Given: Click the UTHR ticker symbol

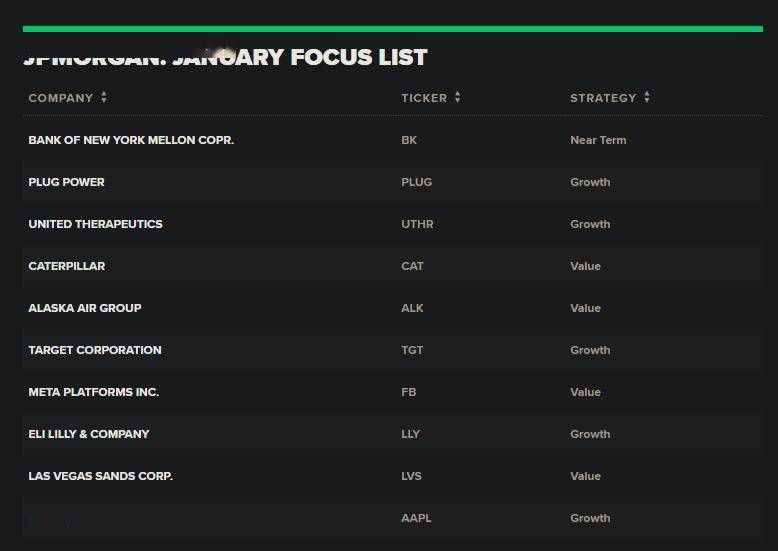Looking at the screenshot, I should pyautogui.click(x=417, y=224).
